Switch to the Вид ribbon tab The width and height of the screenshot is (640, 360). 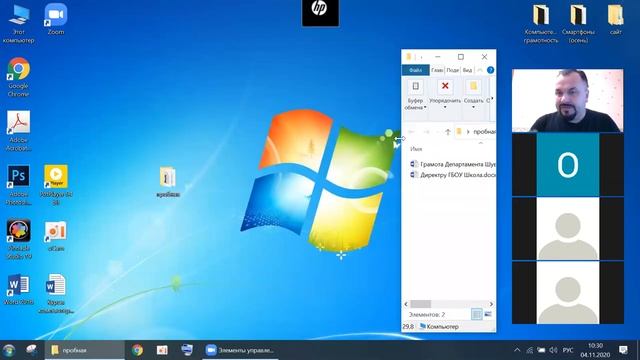pyautogui.click(x=467, y=70)
